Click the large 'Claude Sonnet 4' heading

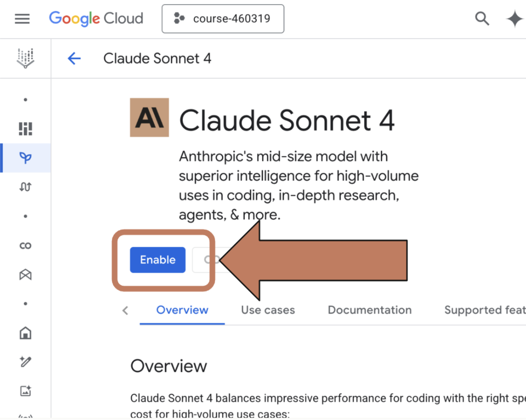[x=287, y=120]
